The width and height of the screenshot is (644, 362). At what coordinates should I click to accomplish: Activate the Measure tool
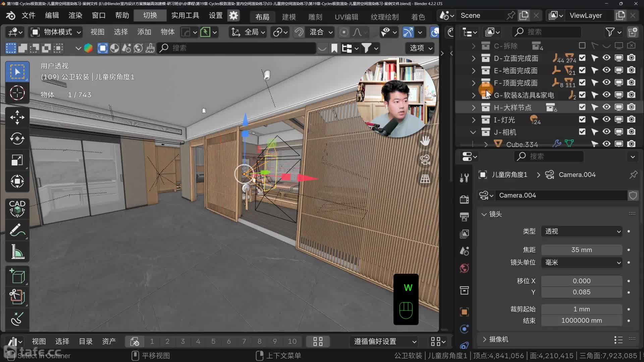pyautogui.click(x=17, y=251)
